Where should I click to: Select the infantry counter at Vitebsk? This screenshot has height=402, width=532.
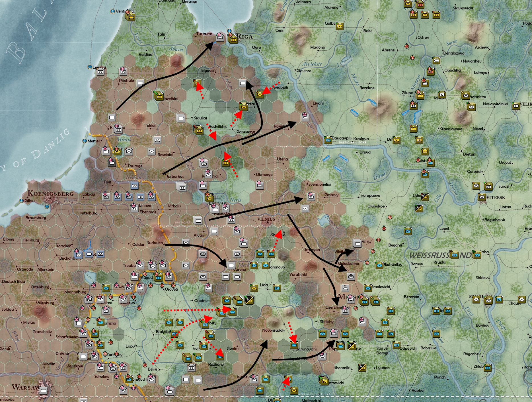[482, 197]
